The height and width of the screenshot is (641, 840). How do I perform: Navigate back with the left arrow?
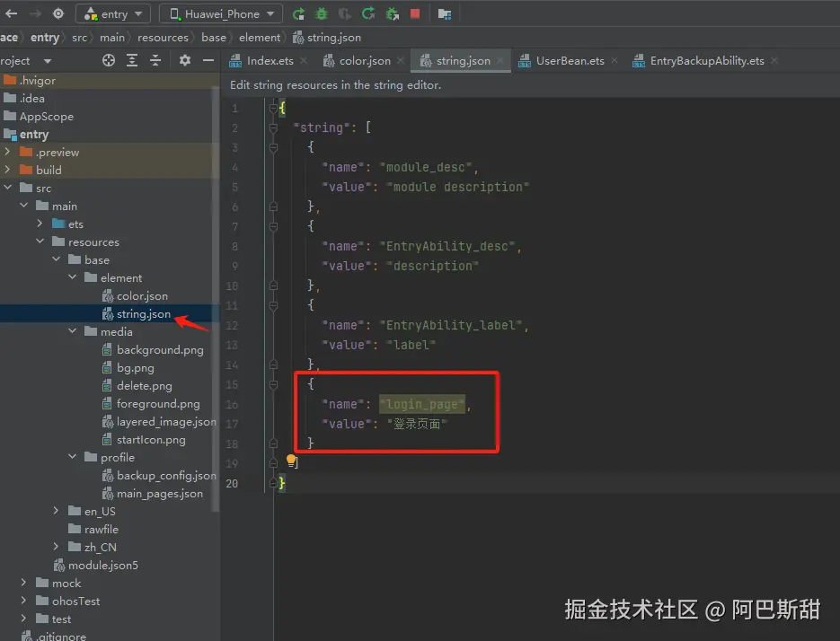12,14
